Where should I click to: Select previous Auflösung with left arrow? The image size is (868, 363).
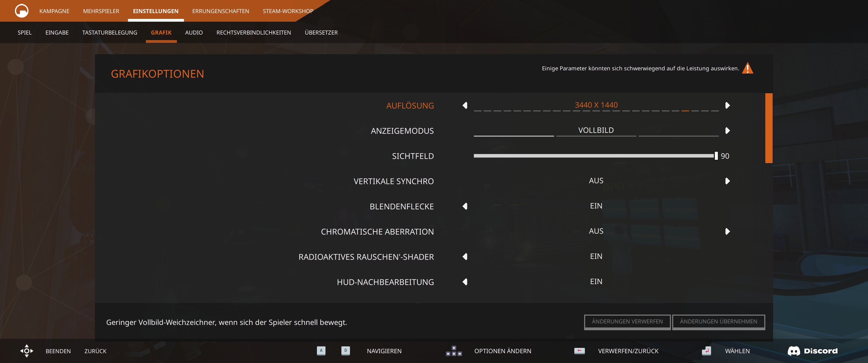click(465, 105)
